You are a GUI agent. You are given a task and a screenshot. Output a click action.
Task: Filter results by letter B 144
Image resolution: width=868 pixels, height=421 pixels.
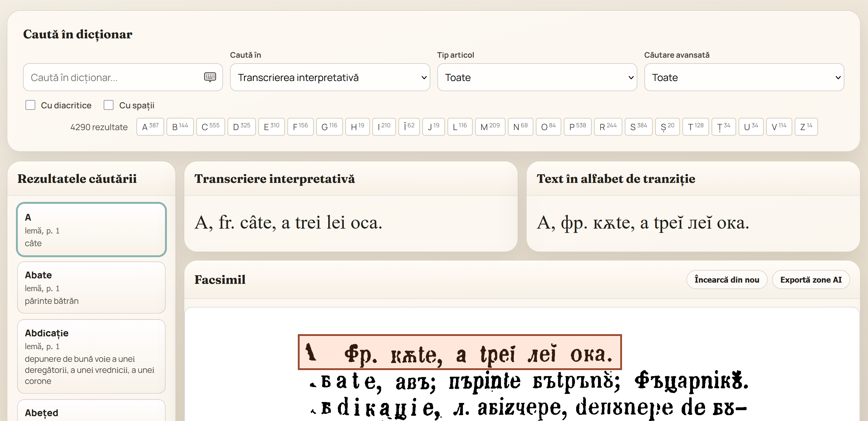pyautogui.click(x=180, y=127)
